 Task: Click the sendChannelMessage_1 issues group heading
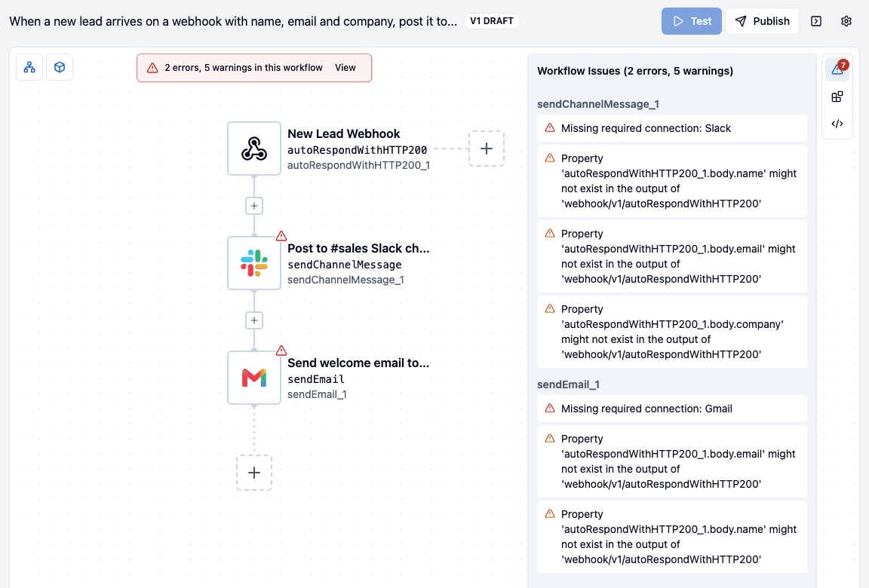(x=598, y=104)
